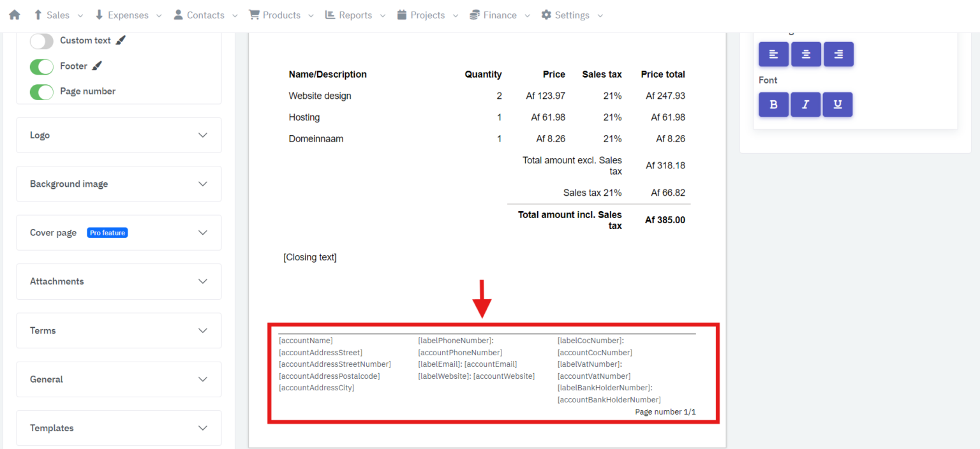The width and height of the screenshot is (980, 449).
Task: Click the Home icon in the navigation bar
Action: click(x=13, y=14)
